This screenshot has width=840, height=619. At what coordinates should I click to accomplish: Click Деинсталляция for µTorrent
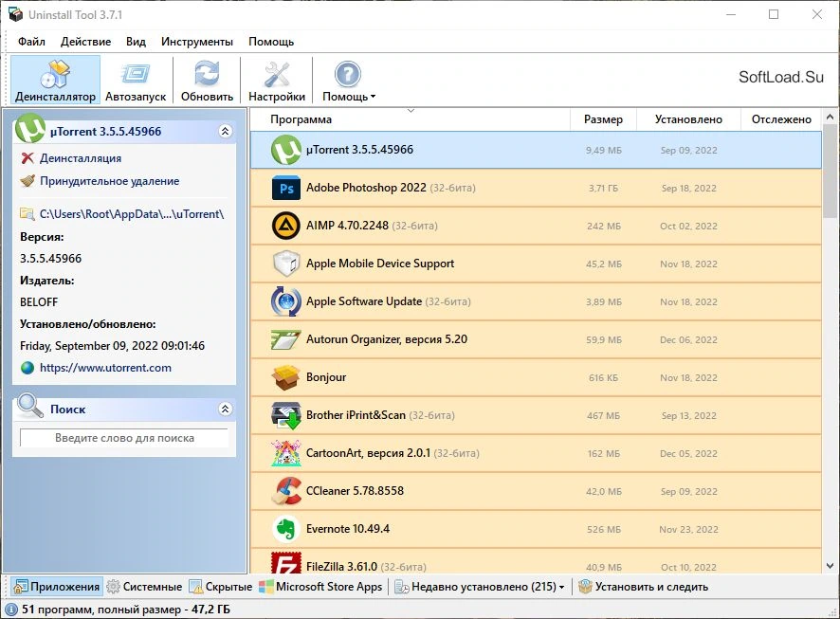[81, 158]
